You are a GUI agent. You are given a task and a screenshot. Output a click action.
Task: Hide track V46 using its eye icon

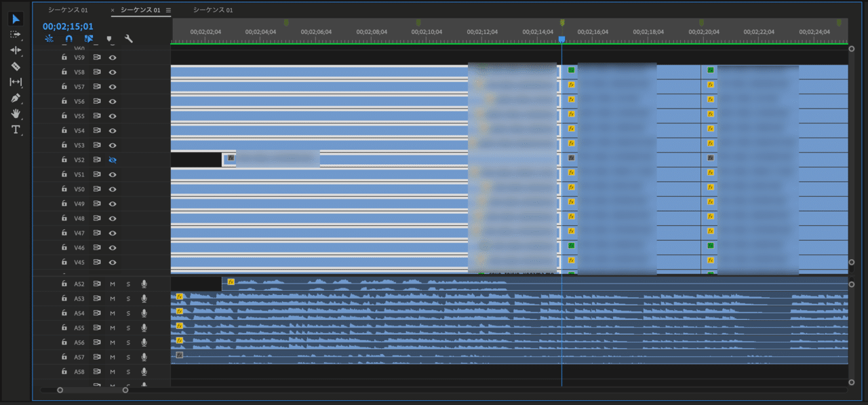coord(113,248)
